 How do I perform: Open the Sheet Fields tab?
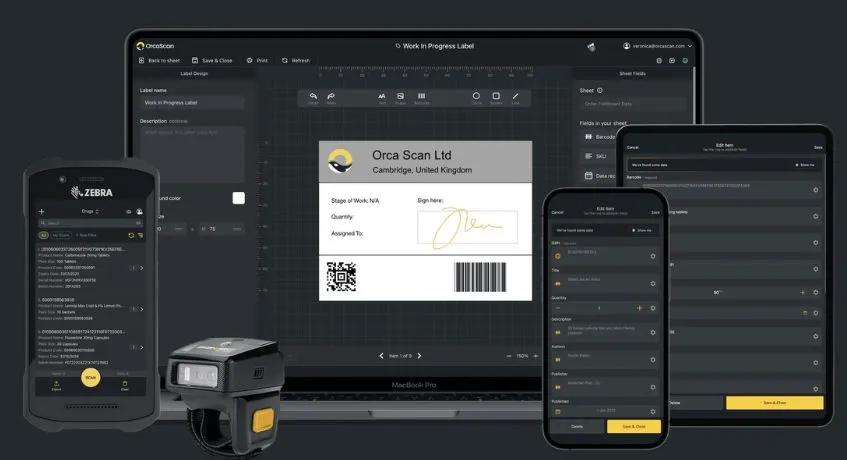click(x=633, y=73)
